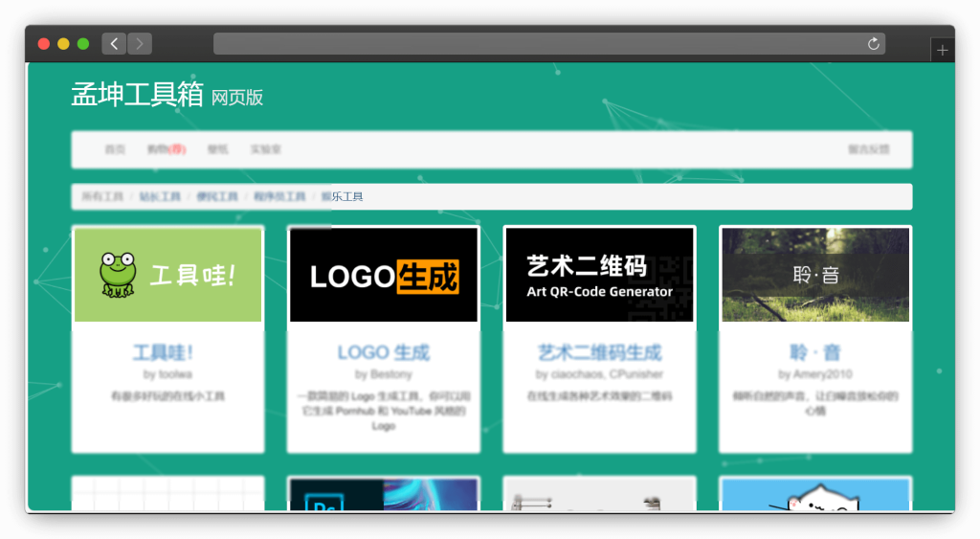
Task: Open the 留言反馈 link in the navbar
Action: (869, 149)
